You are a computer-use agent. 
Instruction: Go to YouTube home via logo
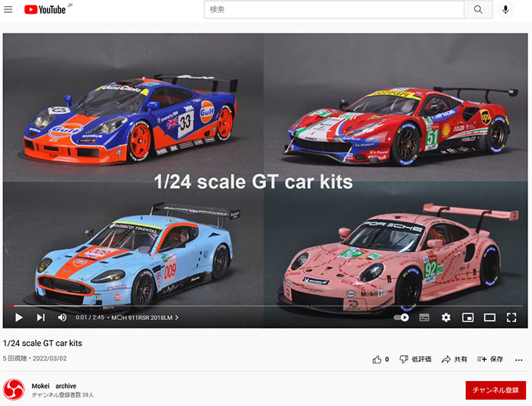[45, 10]
